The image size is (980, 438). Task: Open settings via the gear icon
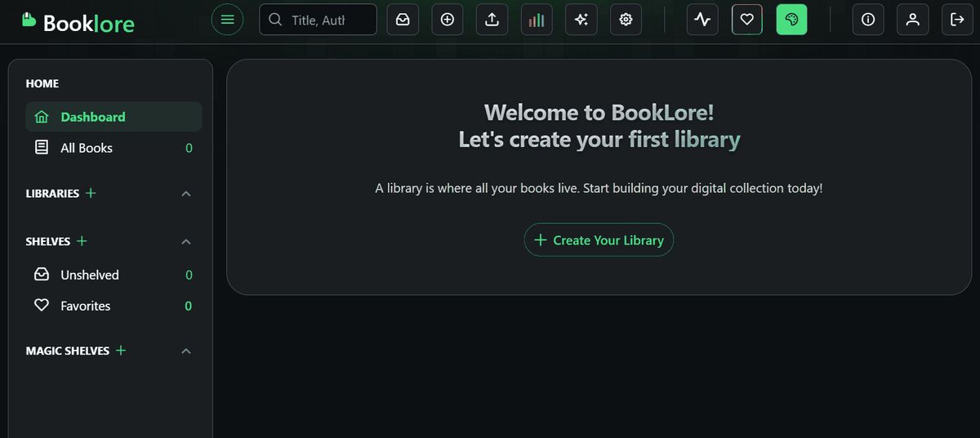click(x=626, y=20)
